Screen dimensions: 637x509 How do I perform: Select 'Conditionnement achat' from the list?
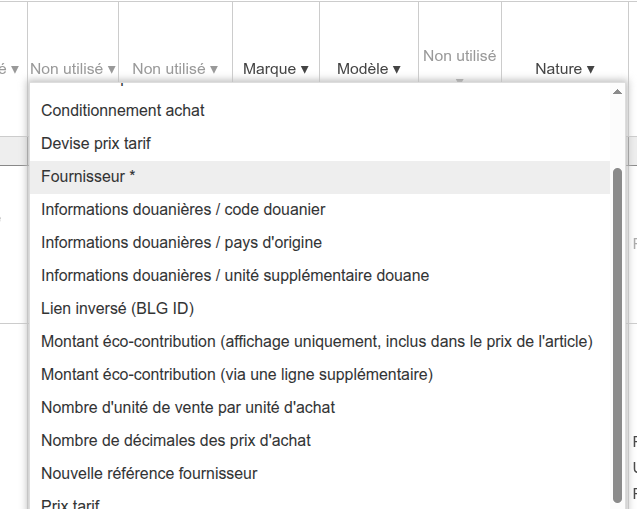point(320,111)
